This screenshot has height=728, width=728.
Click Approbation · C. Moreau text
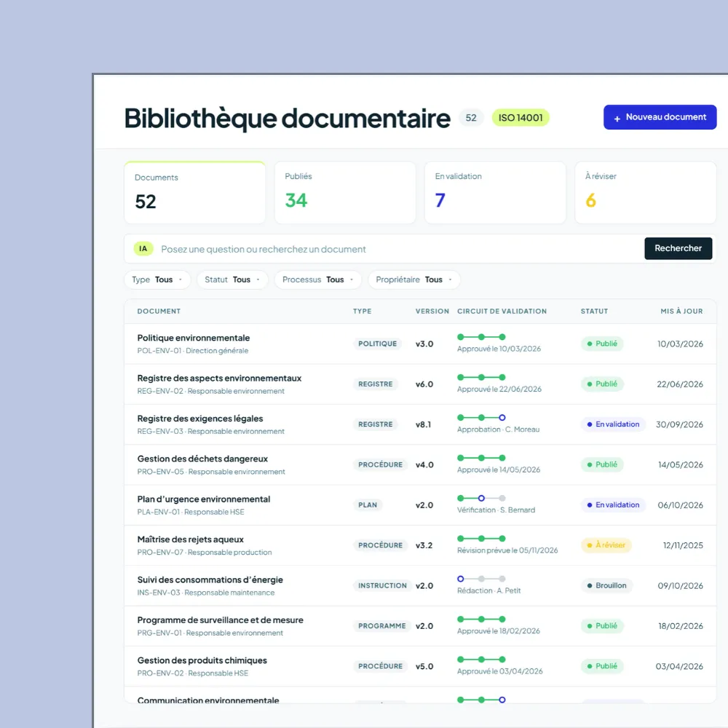pyautogui.click(x=498, y=430)
